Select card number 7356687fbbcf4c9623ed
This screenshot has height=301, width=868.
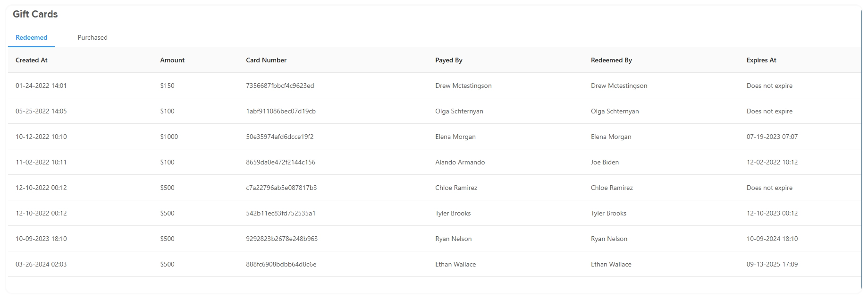280,86
